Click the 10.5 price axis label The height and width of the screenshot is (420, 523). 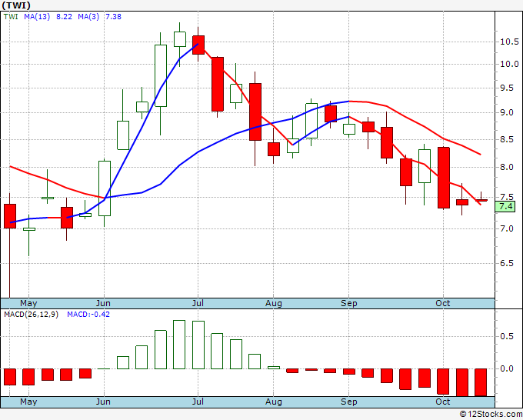click(509, 42)
